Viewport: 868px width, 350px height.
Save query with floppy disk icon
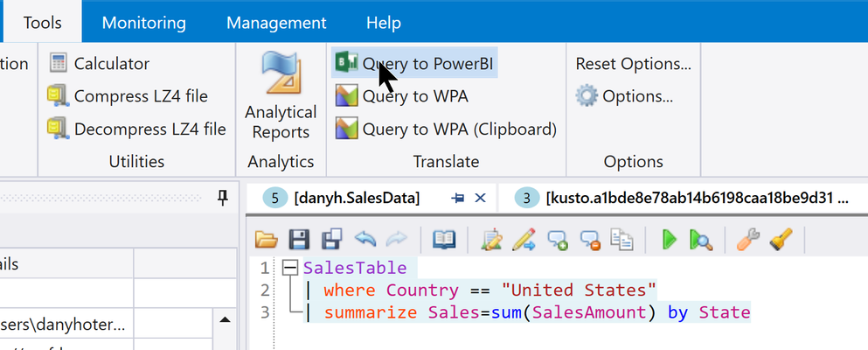(x=299, y=239)
